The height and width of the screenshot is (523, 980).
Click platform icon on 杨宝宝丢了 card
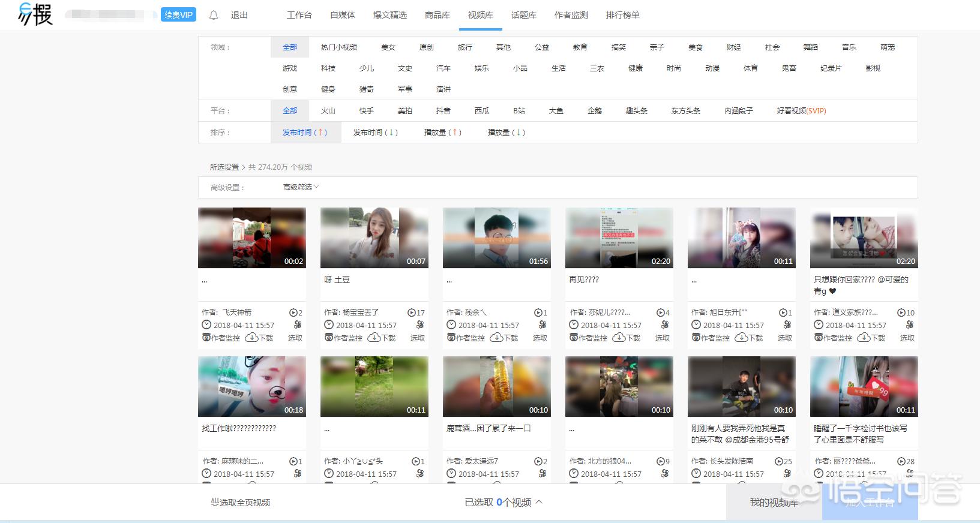tap(420, 324)
